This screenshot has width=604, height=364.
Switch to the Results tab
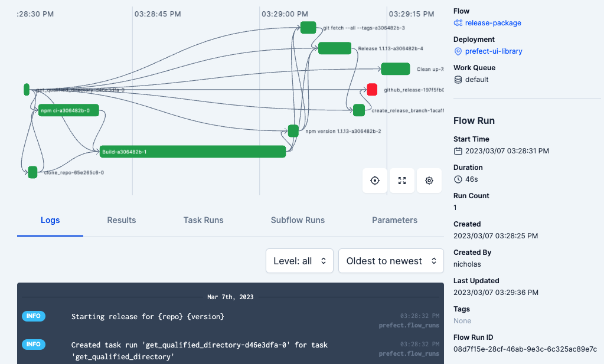pyautogui.click(x=122, y=220)
